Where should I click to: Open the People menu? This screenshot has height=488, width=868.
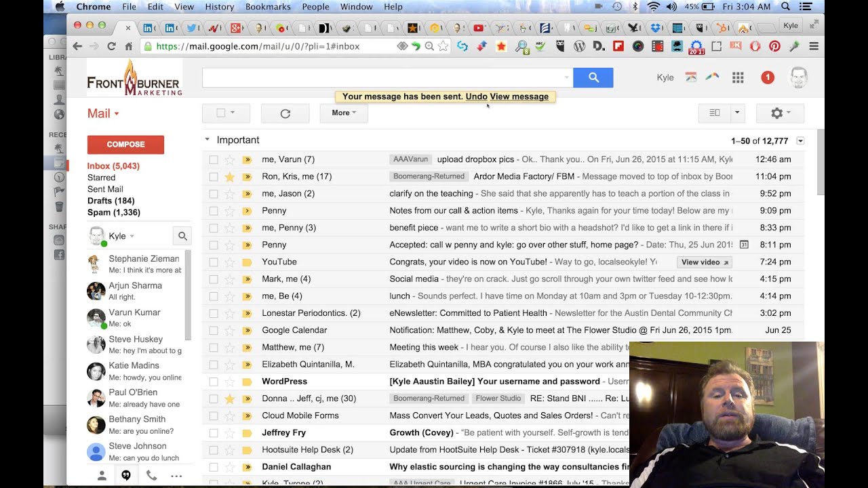[315, 6]
